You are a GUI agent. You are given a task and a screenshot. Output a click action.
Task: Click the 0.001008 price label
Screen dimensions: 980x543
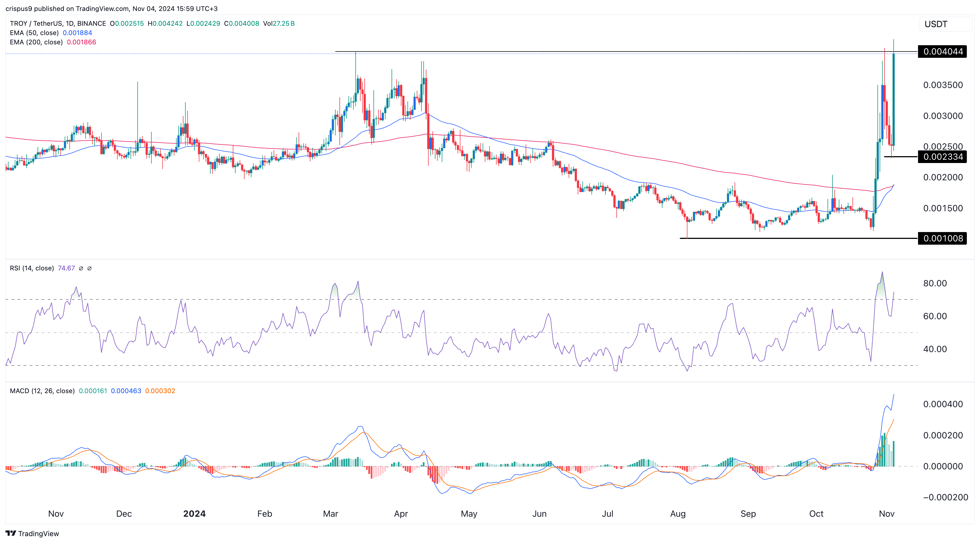tap(943, 238)
